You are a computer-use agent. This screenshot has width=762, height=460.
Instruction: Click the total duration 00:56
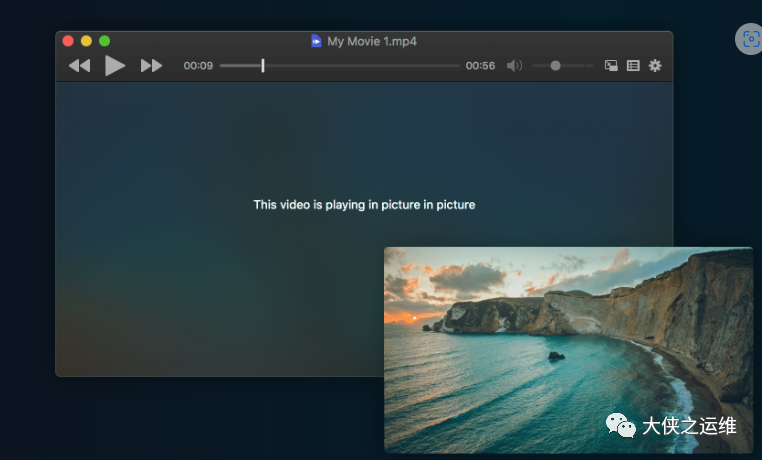pyautogui.click(x=480, y=66)
